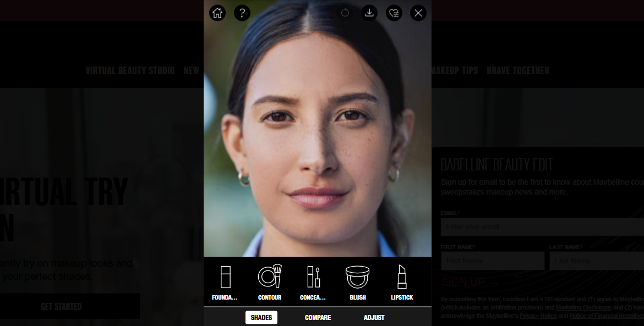This screenshot has width=644, height=326.
Task: Switch to the Adjust tab
Action: coord(374,317)
